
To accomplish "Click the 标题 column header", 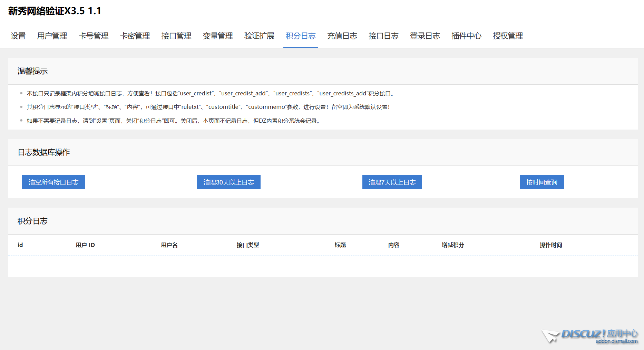I will [x=340, y=245].
